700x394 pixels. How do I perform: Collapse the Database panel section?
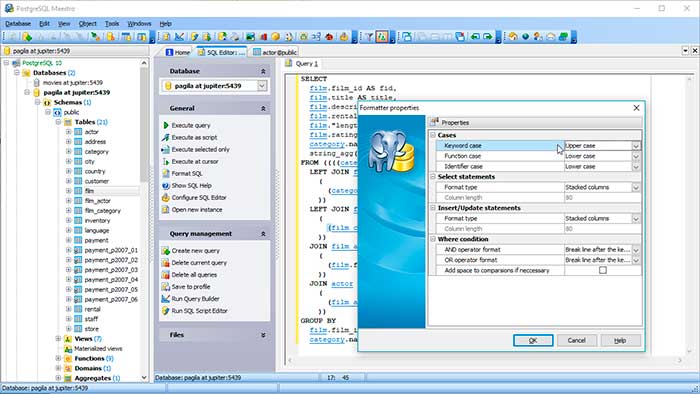click(x=263, y=71)
